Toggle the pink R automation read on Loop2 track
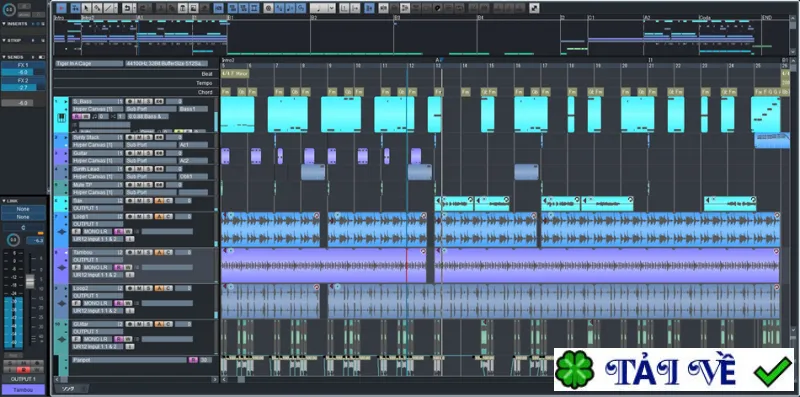Screen dimensions: 800x397 pos(118,303)
